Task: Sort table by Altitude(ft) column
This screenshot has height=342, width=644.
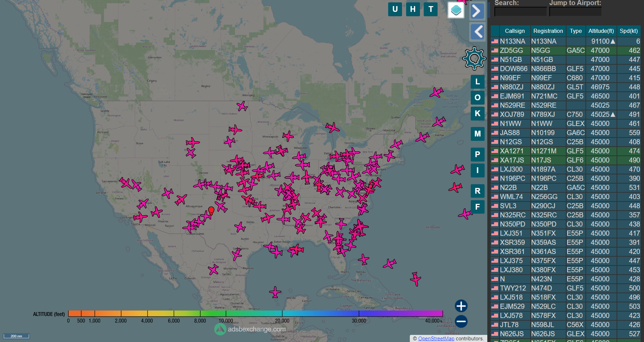Action: [601, 31]
